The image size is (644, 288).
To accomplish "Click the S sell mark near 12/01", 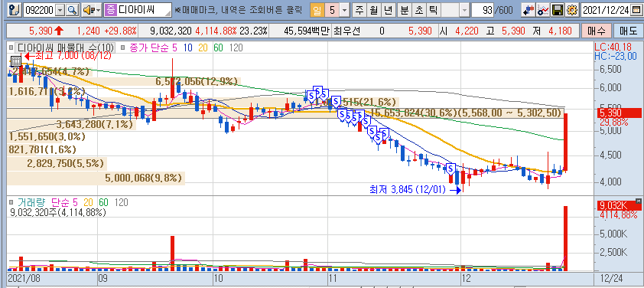I will [451, 169].
